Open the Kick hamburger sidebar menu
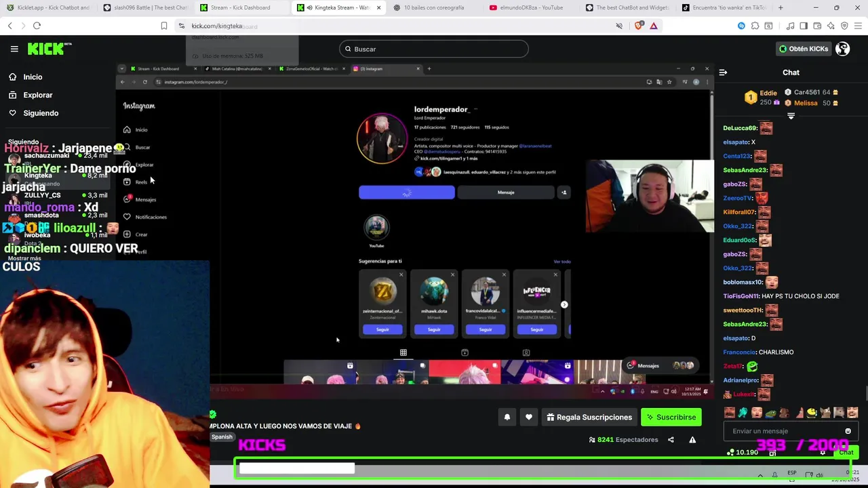868x488 pixels. 14,49
